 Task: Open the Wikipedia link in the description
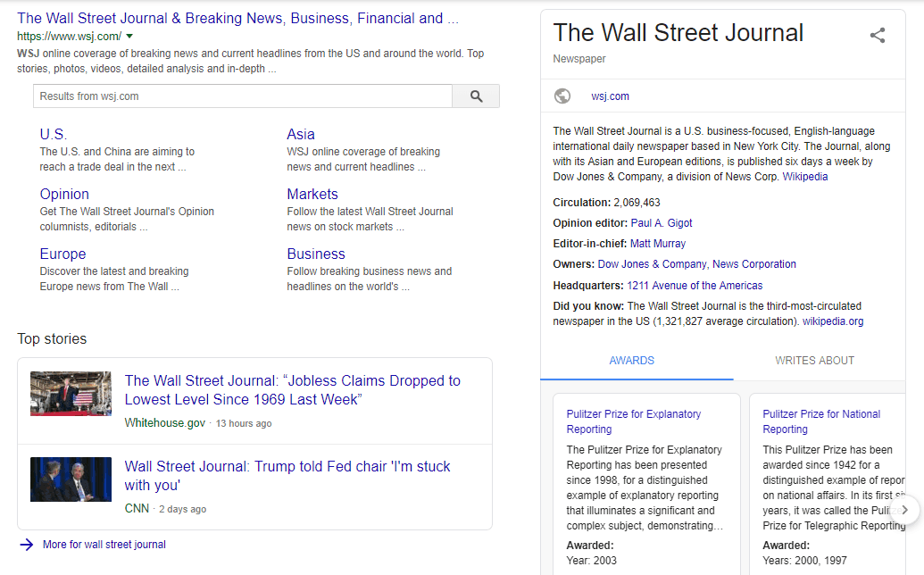[804, 176]
